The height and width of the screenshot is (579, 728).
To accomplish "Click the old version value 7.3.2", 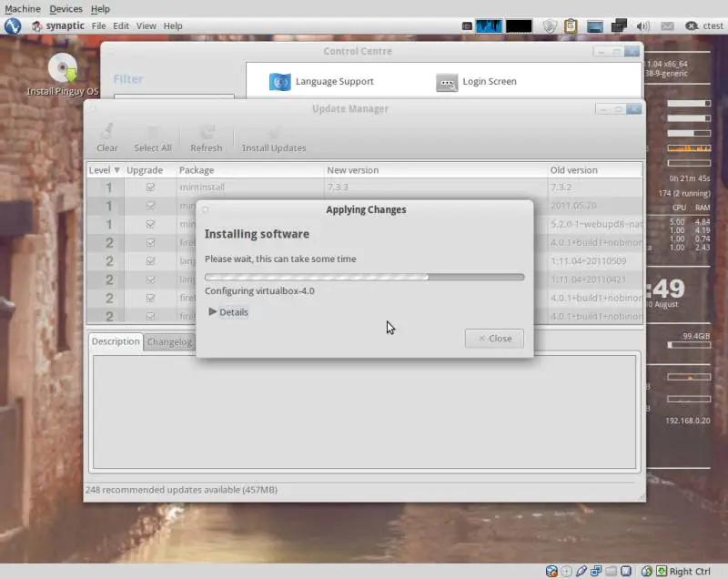I will [561, 188].
